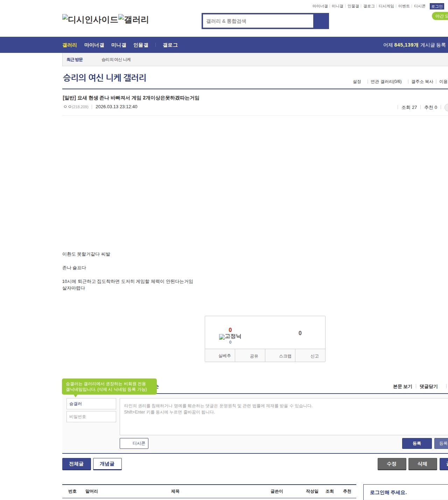Click the 고정닉 recommend icon
The image size is (448, 500).
click(x=230, y=336)
